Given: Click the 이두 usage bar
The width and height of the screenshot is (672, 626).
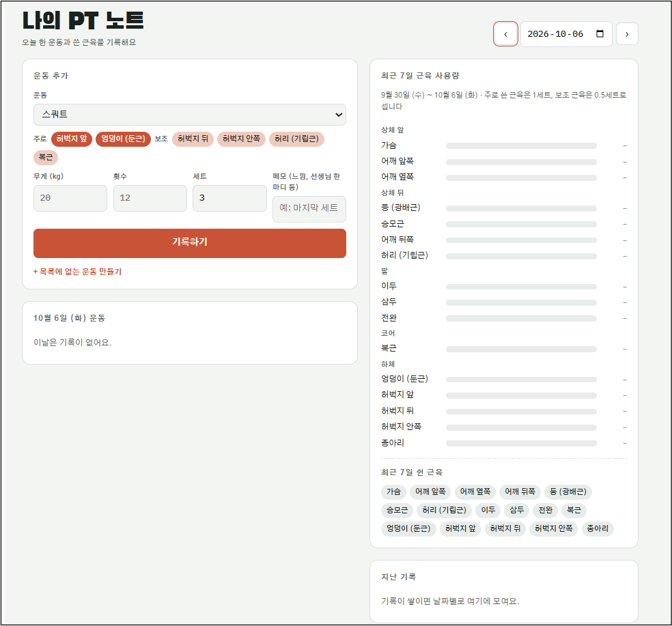Looking at the screenshot, I should pos(521,287).
